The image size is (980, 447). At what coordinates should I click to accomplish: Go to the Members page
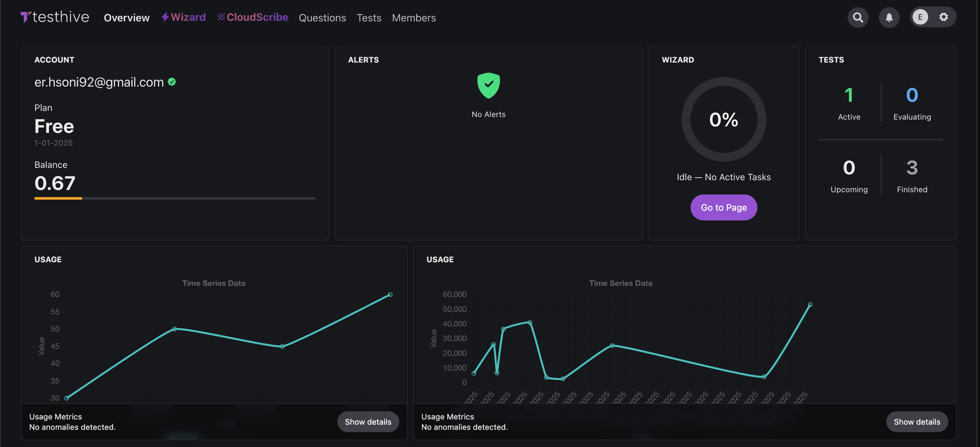pos(414,18)
